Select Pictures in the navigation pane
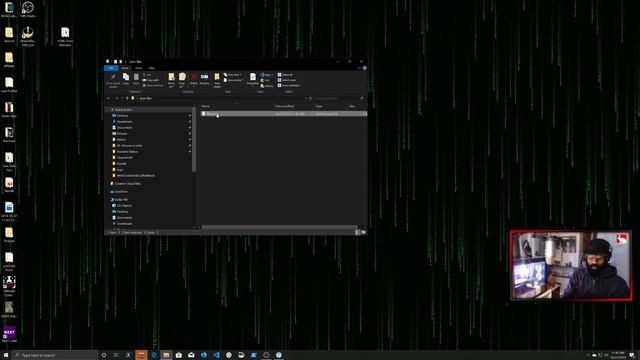The width and height of the screenshot is (640, 360). (122, 133)
